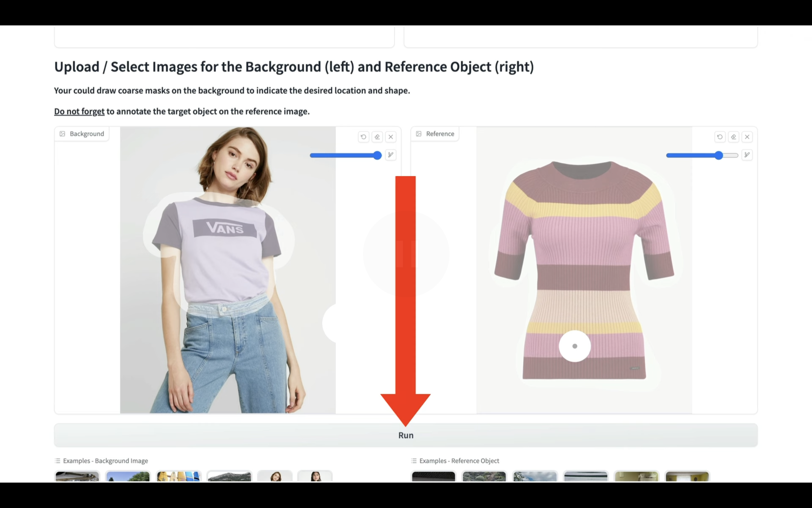Remove the Background image with X
The height and width of the screenshot is (508, 812).
[x=391, y=137]
